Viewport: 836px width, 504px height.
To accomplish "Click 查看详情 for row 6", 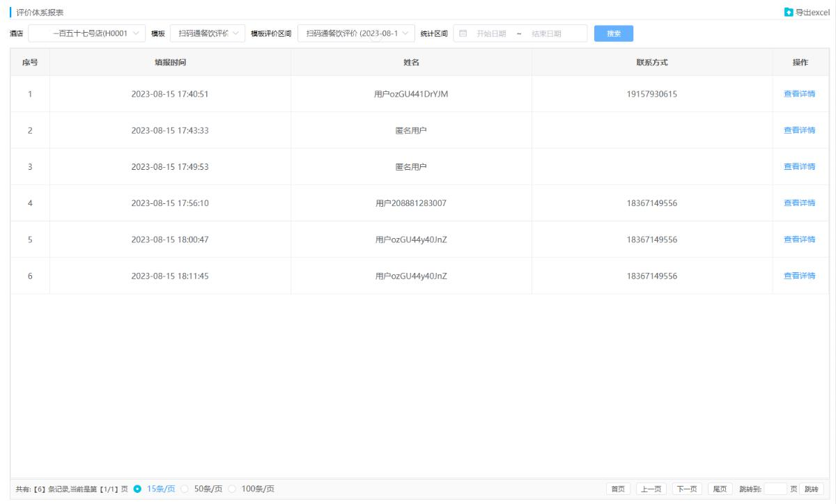I will pos(799,276).
